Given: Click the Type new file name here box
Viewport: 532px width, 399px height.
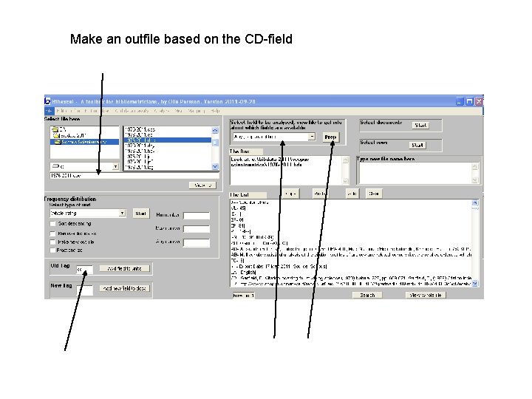Looking at the screenshot, I should pyautogui.click(x=415, y=174).
